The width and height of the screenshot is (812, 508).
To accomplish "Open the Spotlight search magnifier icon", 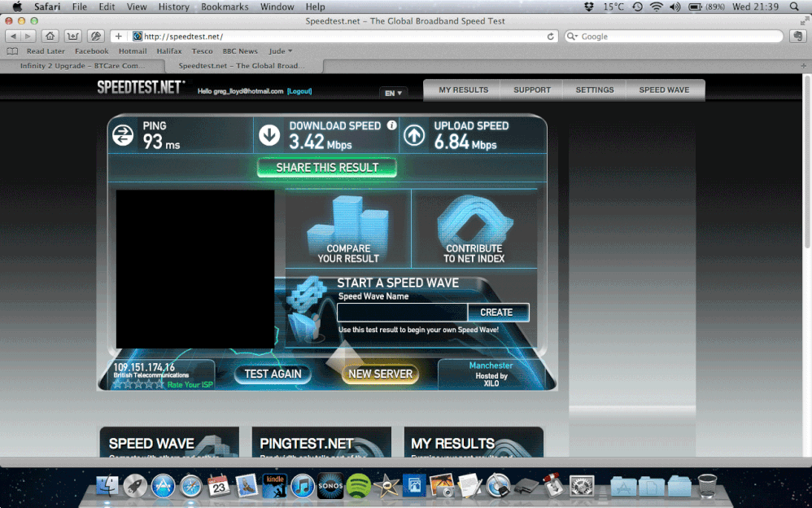I will (x=794, y=7).
